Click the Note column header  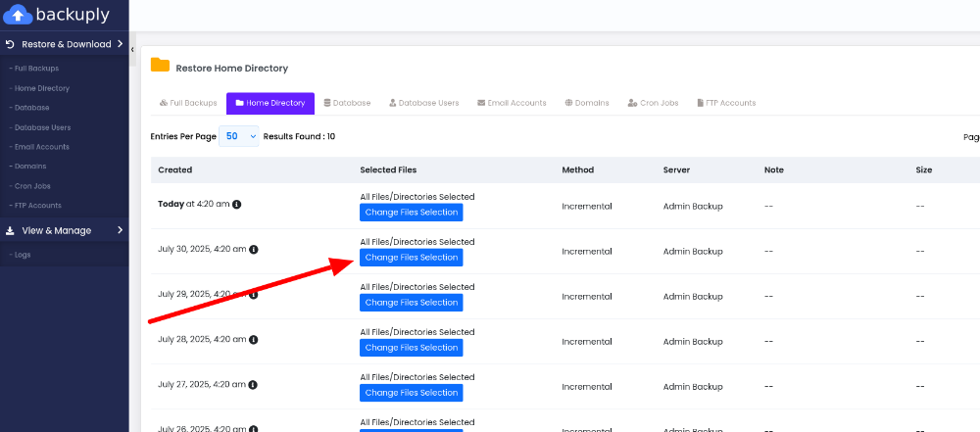click(774, 170)
